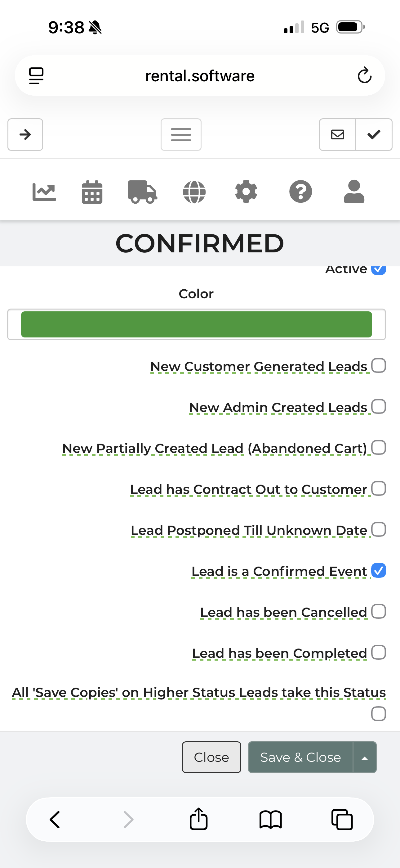Viewport: 400px width, 868px height.
Task: Enable New Customer Generated Leads checkbox
Action: pyautogui.click(x=379, y=366)
